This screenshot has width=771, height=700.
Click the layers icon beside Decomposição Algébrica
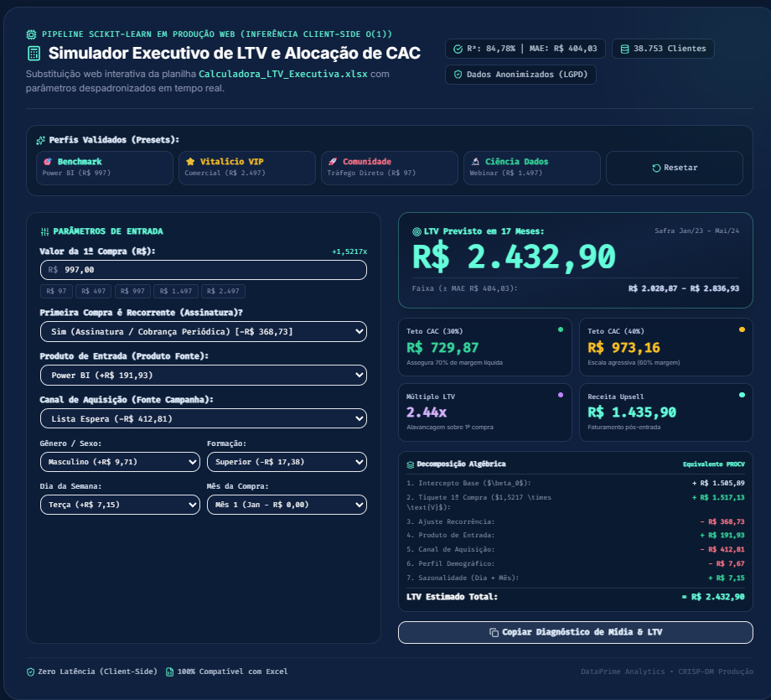tap(411, 464)
